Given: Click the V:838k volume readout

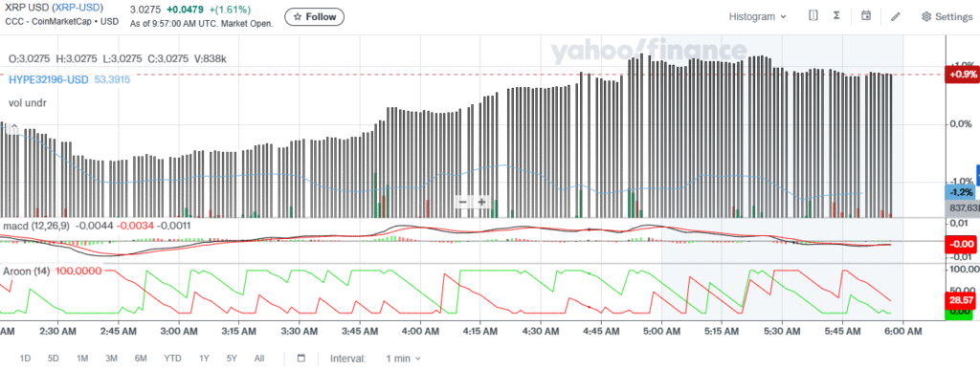Looking at the screenshot, I should coord(210,58).
